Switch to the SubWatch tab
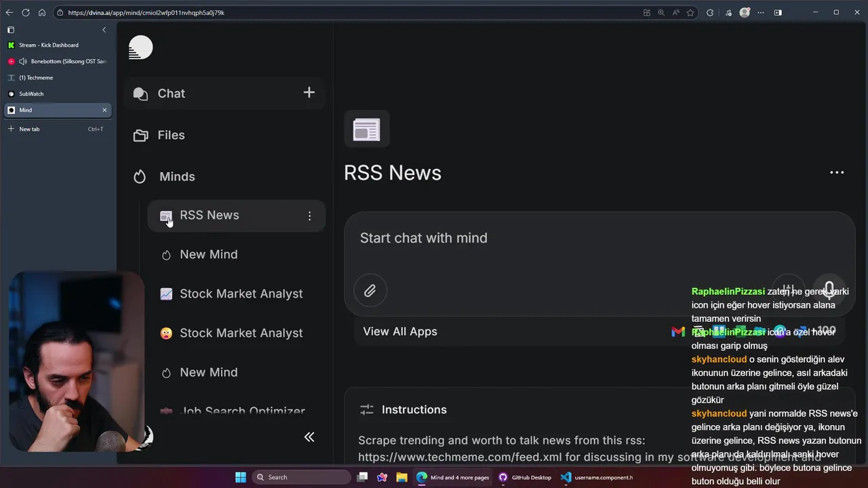 pyautogui.click(x=58, y=94)
